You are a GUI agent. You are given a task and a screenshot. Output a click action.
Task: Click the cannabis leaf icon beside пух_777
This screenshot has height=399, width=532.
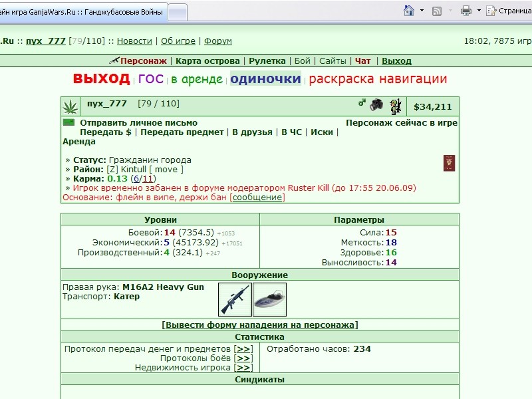click(x=70, y=106)
